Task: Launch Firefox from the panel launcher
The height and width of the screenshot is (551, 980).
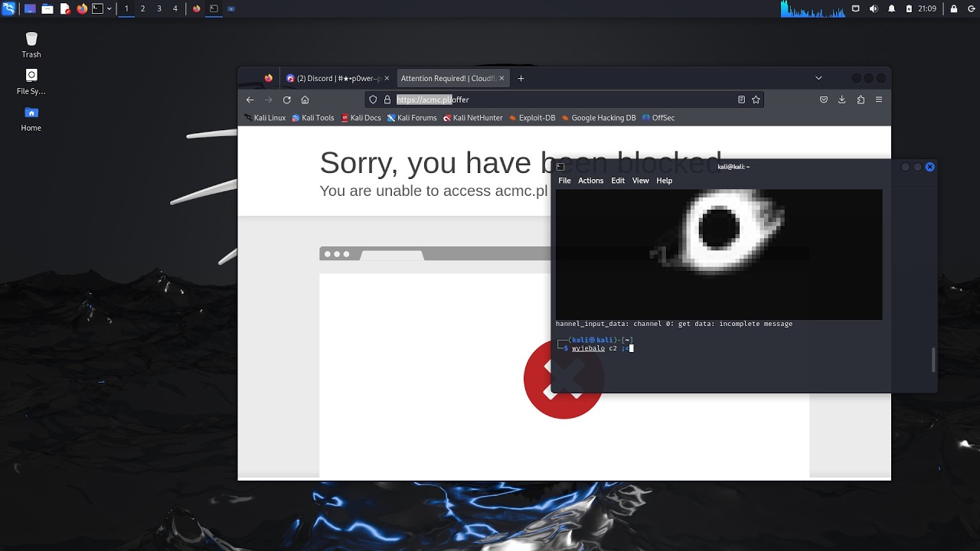Action: [x=82, y=8]
